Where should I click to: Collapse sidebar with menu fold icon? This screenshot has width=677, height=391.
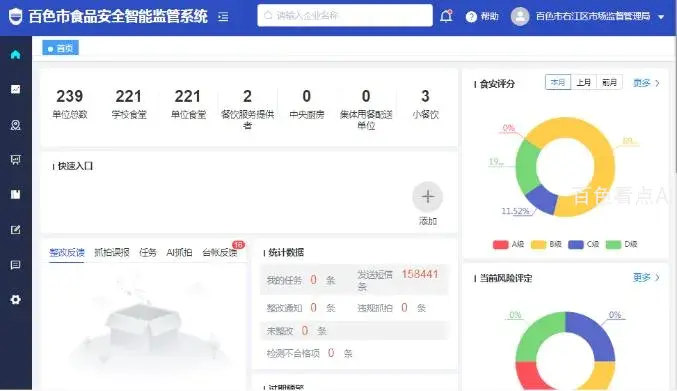[x=223, y=17]
